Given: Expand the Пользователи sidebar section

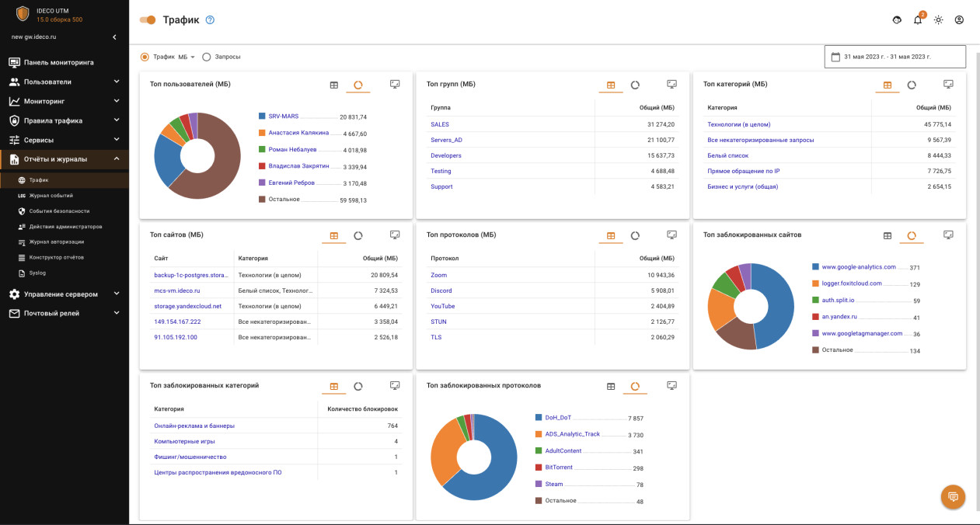Looking at the screenshot, I should 117,82.
